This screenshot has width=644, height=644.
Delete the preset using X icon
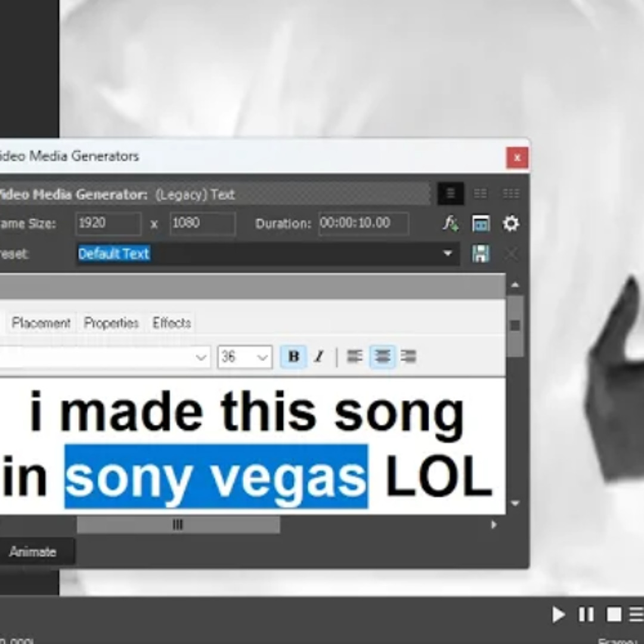click(512, 254)
